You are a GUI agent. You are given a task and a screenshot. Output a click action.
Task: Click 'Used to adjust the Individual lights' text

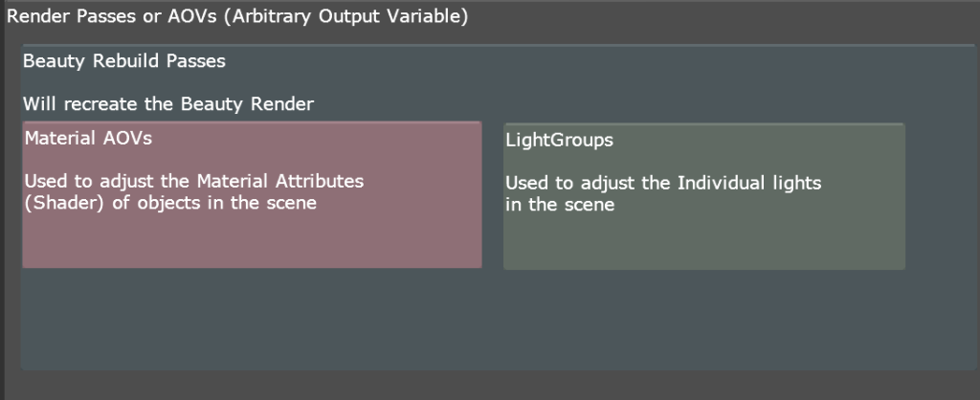coord(663,184)
